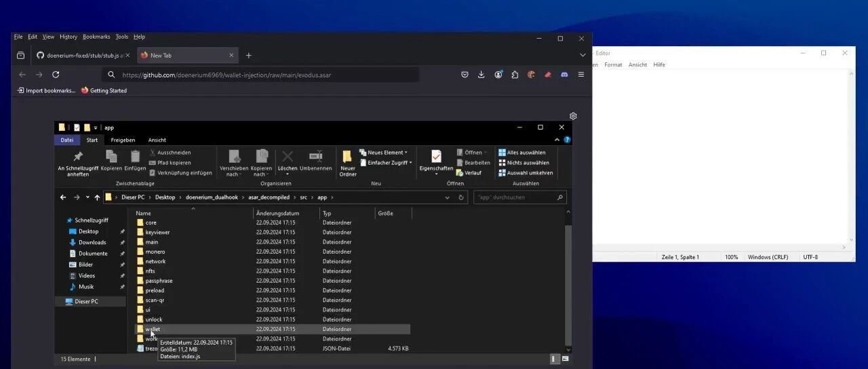
Task: Open the new tab page settings gear
Action: pyautogui.click(x=573, y=116)
